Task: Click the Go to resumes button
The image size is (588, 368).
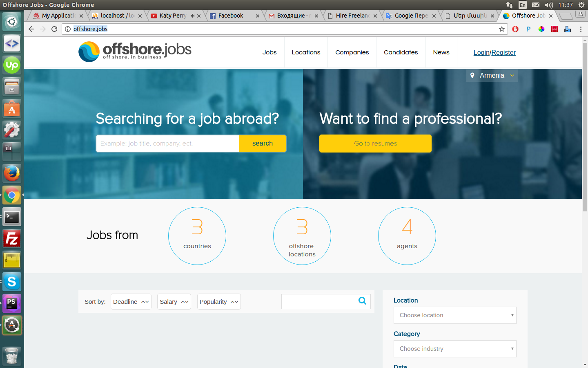Action: [375, 144]
